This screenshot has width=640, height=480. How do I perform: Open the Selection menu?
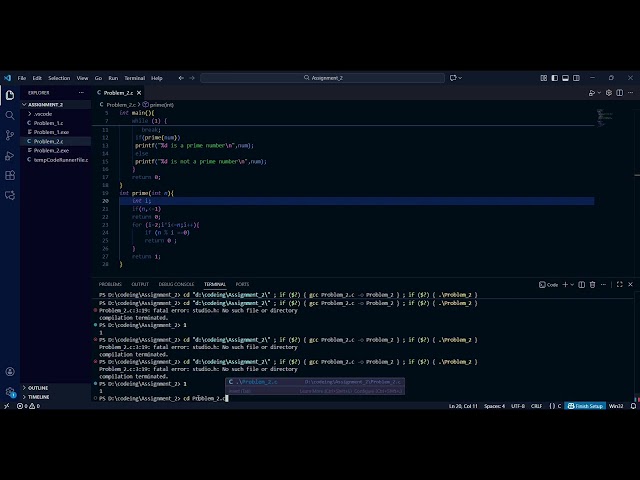click(x=59, y=78)
